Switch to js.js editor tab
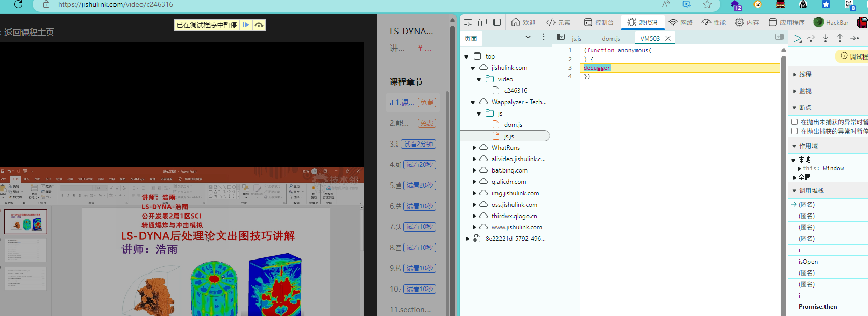 pos(576,39)
